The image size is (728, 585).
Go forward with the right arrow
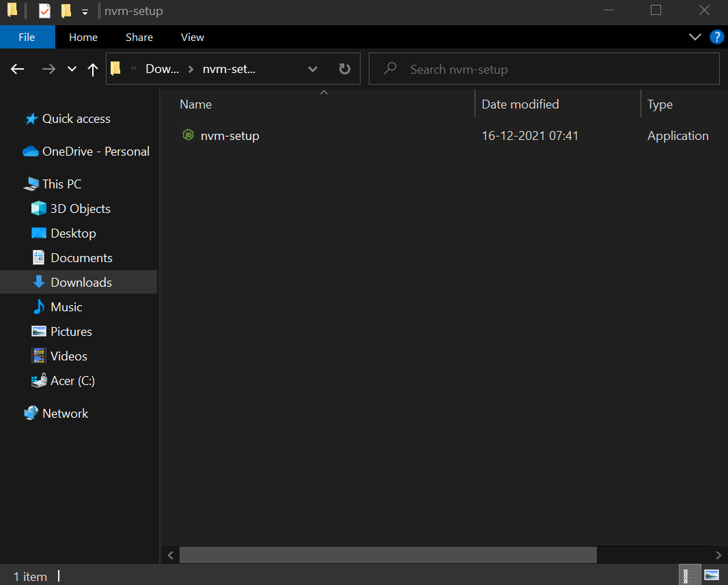pyautogui.click(x=48, y=69)
